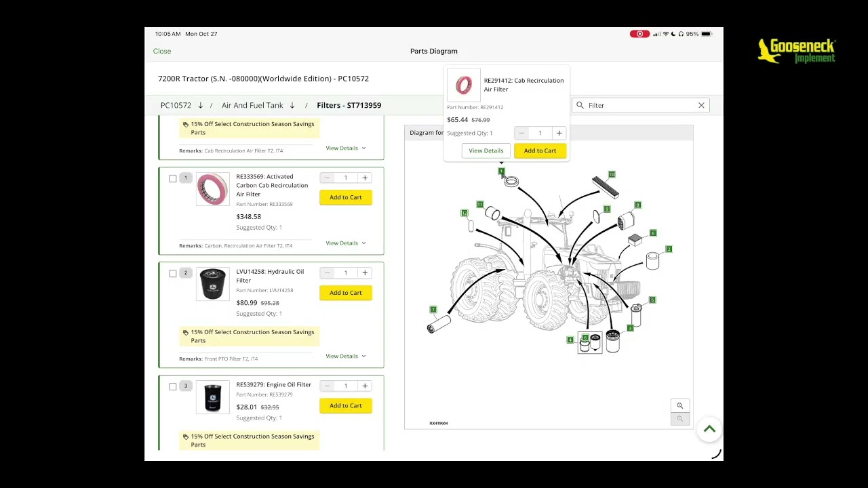Image resolution: width=868 pixels, height=488 pixels.
Task: Increase quantity for RE539279 Engine Oil Filter
Action: 365,386
